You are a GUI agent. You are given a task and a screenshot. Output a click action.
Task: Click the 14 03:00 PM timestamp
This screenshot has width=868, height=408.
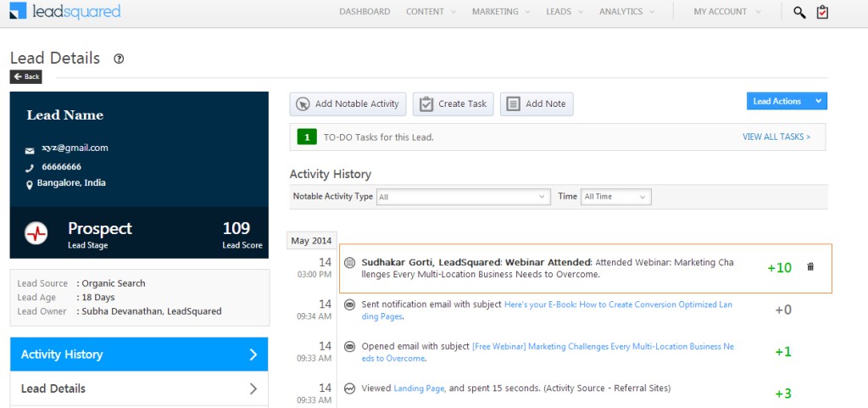[314, 267]
